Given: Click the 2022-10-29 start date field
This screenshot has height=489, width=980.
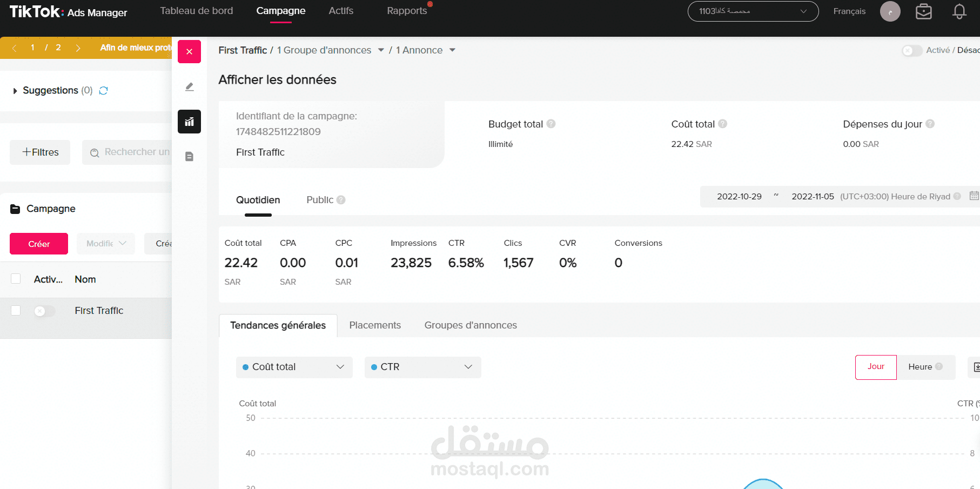Looking at the screenshot, I should (739, 197).
